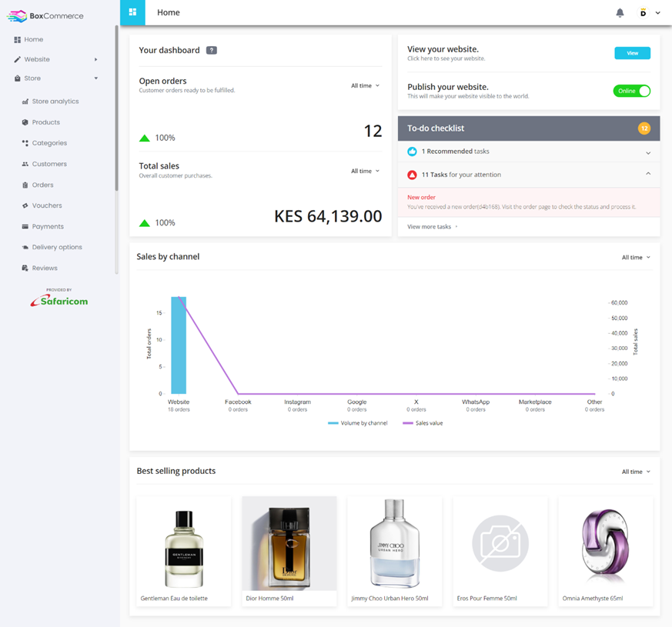The image size is (672, 627).
Task: Select Customers in the sidebar
Action: point(25,164)
